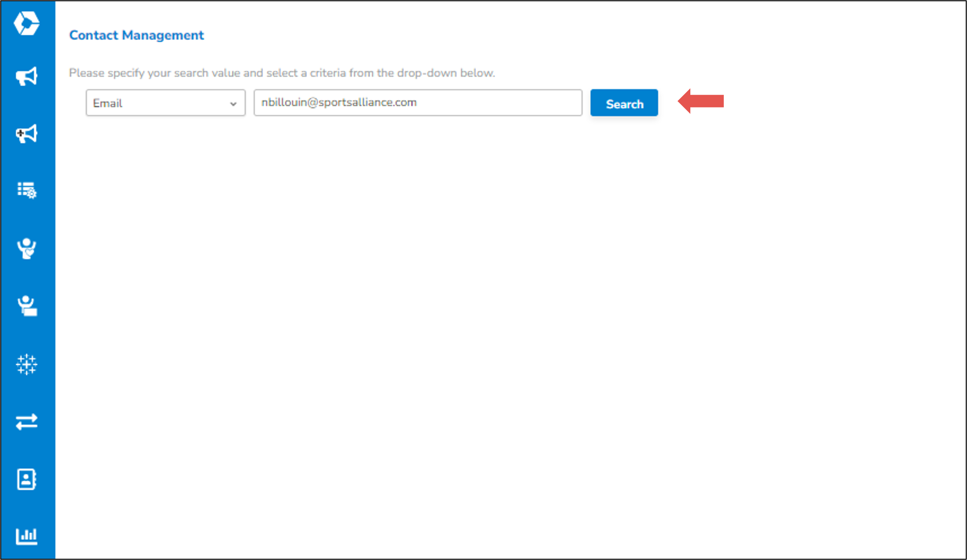Click the 'Please specify your search value' instruction text
This screenshot has height=560, width=967.
pyautogui.click(x=282, y=73)
